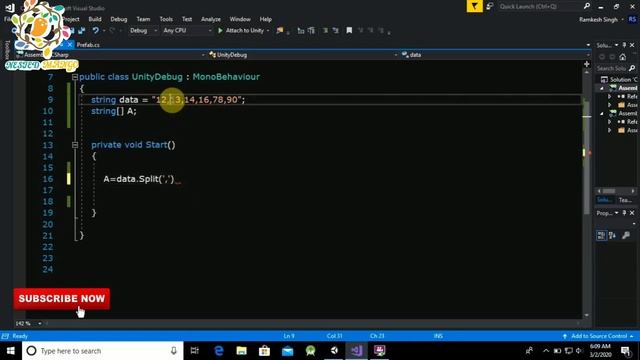This screenshot has height=360, width=640.
Task: Open the UnityDebug class navigation dropdown
Action: click(x=302, y=55)
